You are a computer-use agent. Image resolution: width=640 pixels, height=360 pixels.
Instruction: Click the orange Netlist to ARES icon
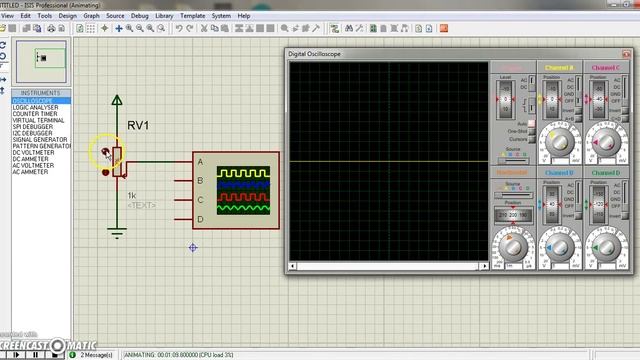click(444, 28)
